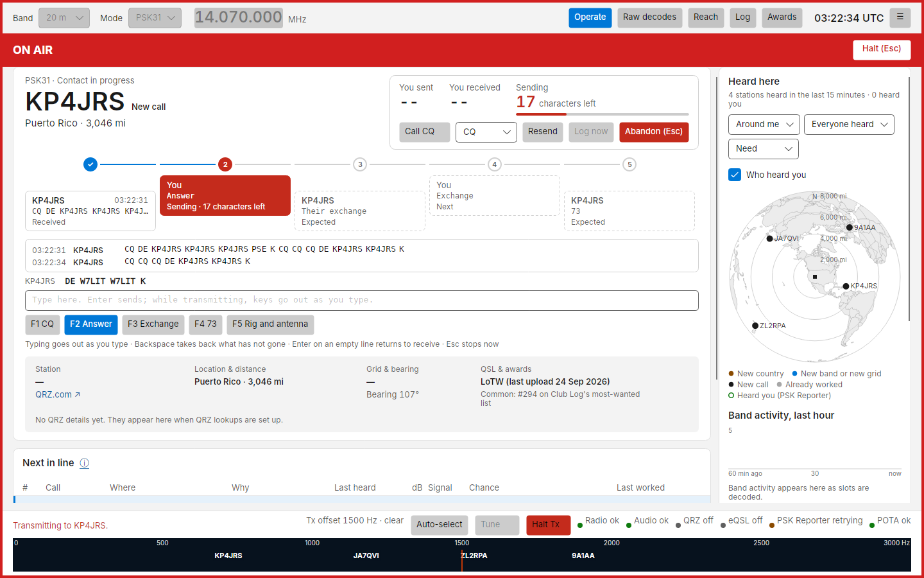Open the hamburger menu icon
The image size is (924, 578).
[x=900, y=17]
